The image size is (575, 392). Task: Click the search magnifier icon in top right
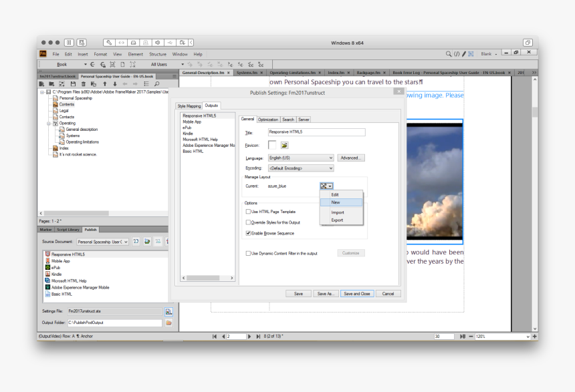pyautogui.click(x=448, y=54)
